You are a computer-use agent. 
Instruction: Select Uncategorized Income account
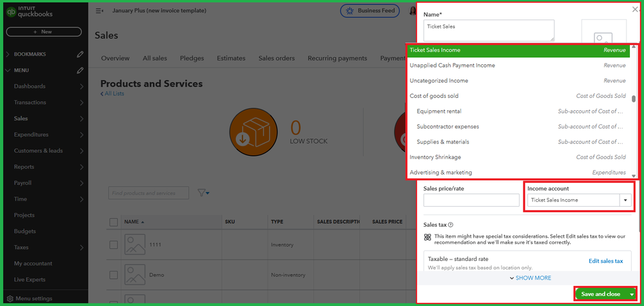pos(518,81)
